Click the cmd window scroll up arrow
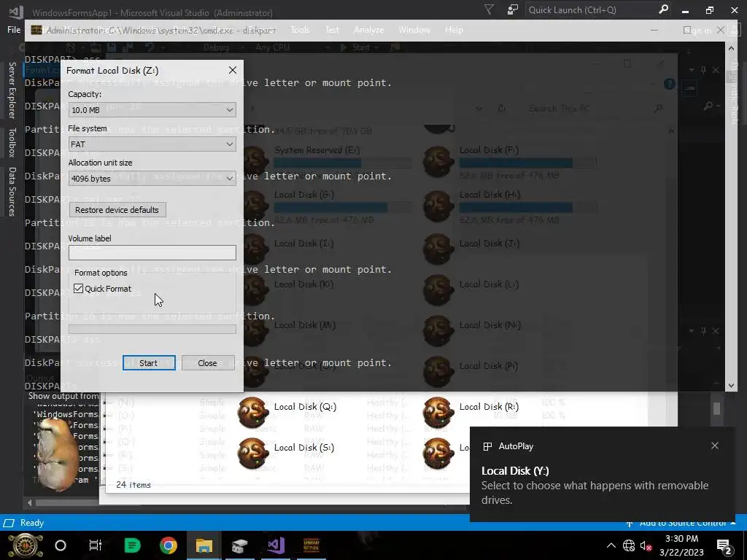This screenshot has height=560, width=747. pos(731,47)
